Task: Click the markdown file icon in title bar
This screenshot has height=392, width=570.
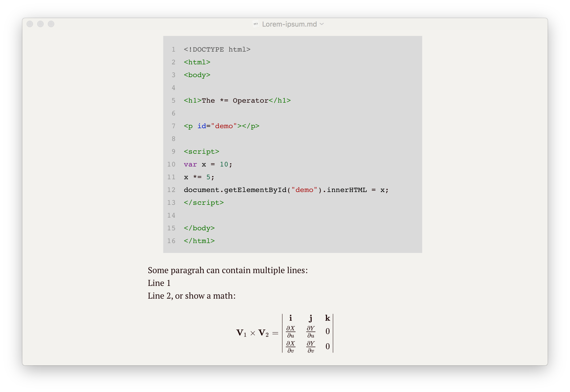Action: (255, 24)
